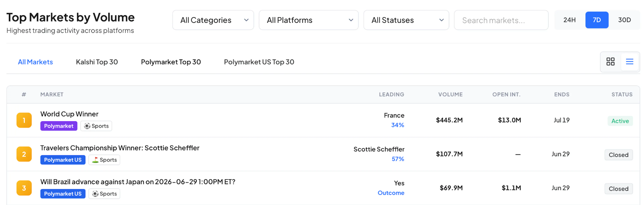Sort by the Volume column header
The height and width of the screenshot is (205, 644).
coord(450,94)
